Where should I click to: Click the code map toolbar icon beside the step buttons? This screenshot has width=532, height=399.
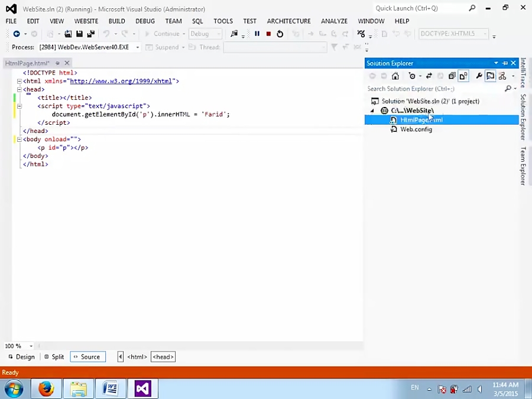pyautogui.click(x=361, y=34)
